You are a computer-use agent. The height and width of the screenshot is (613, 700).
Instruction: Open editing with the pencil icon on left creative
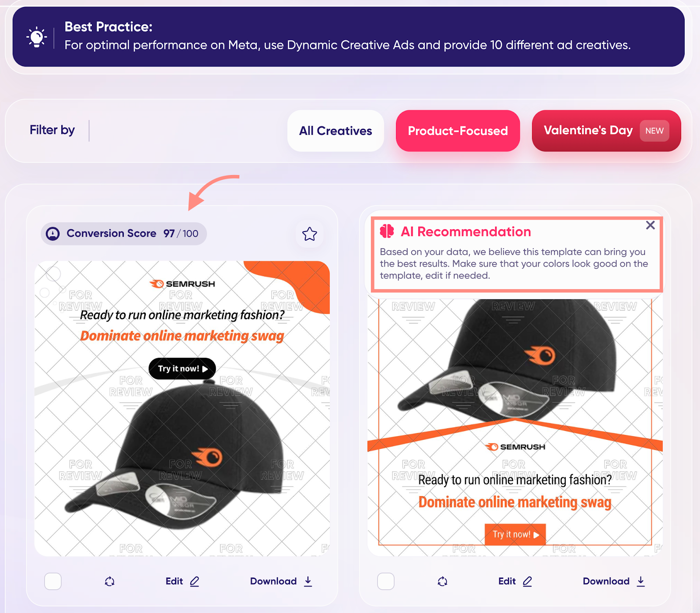coord(195,581)
